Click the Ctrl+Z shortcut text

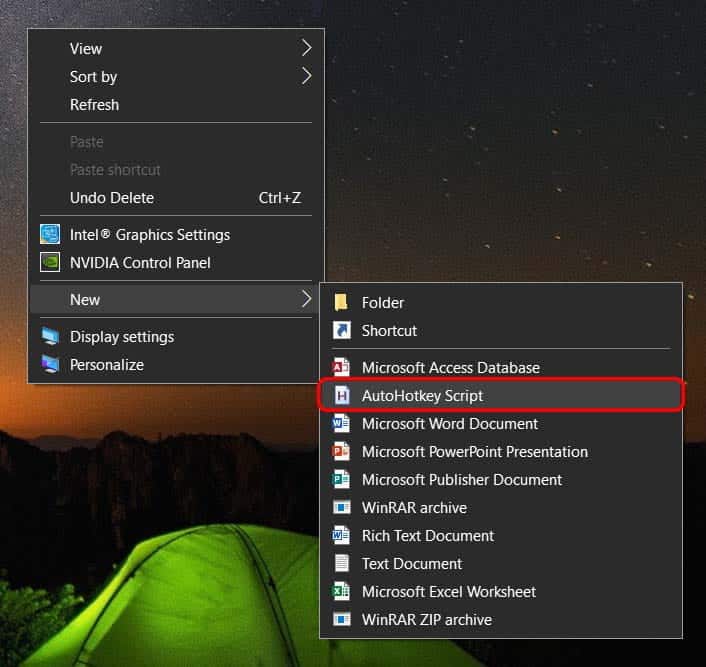280,198
